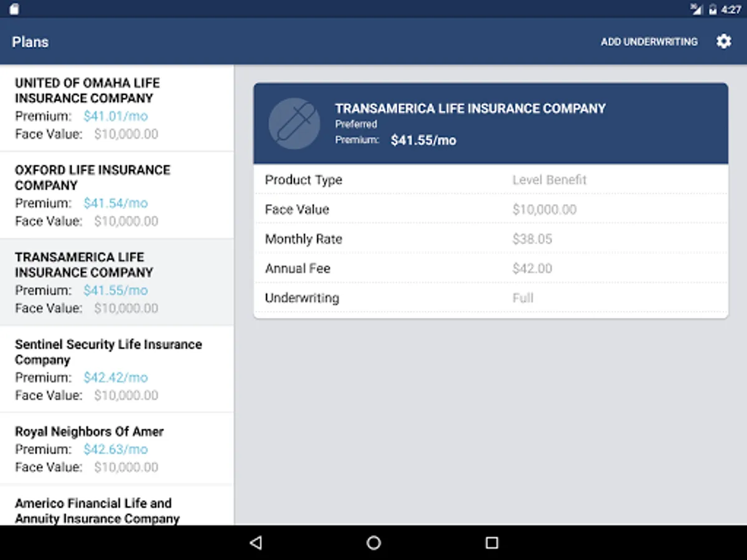Screen dimensions: 747x560
Task: Click the $42.42/mo premium value
Action: click(116, 377)
